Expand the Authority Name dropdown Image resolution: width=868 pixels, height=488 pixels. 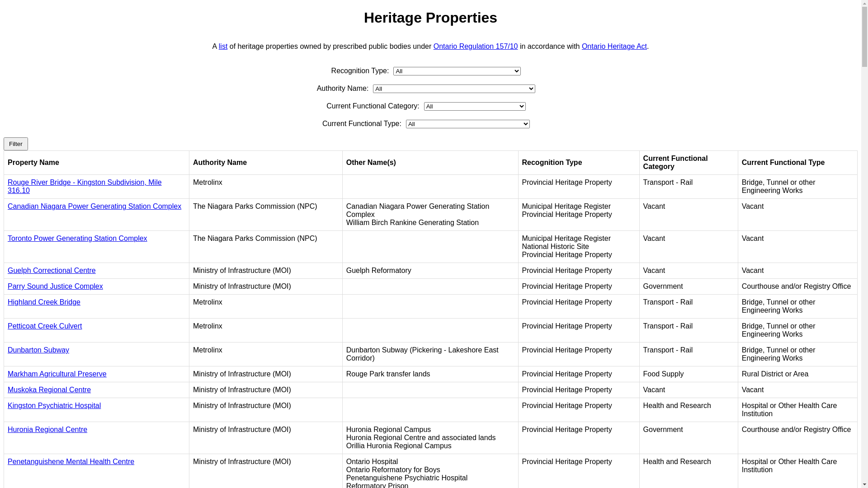click(453, 89)
